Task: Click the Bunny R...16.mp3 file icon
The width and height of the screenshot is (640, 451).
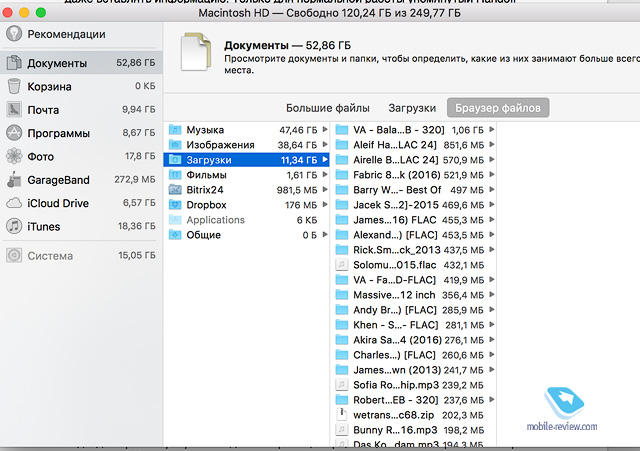Action: [x=342, y=430]
